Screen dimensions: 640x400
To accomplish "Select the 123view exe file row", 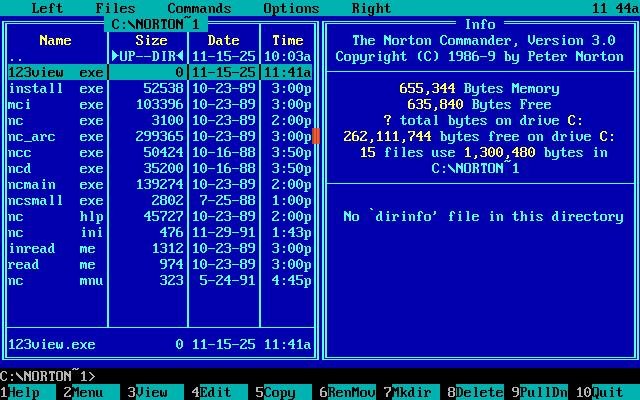I will [x=160, y=72].
